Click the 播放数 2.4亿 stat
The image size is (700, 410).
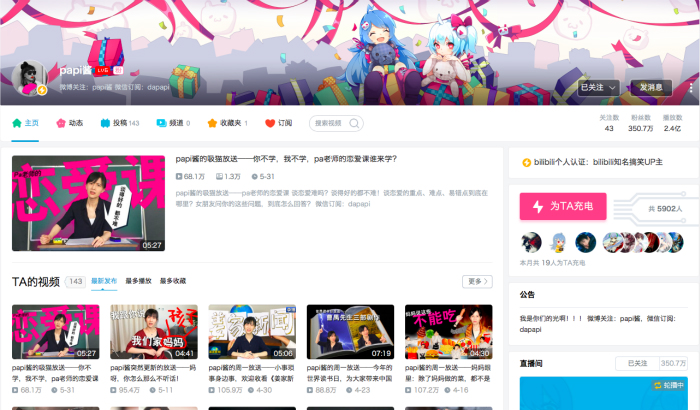pos(672,123)
